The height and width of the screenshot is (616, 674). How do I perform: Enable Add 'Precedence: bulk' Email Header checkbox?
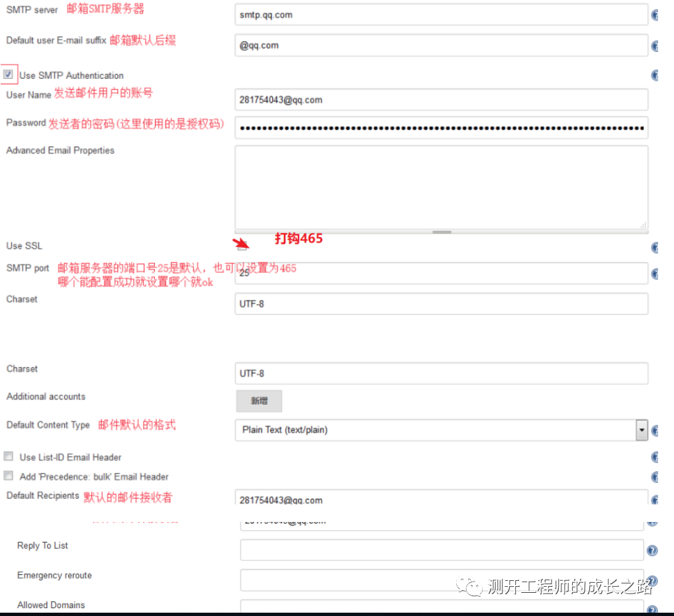[8, 476]
